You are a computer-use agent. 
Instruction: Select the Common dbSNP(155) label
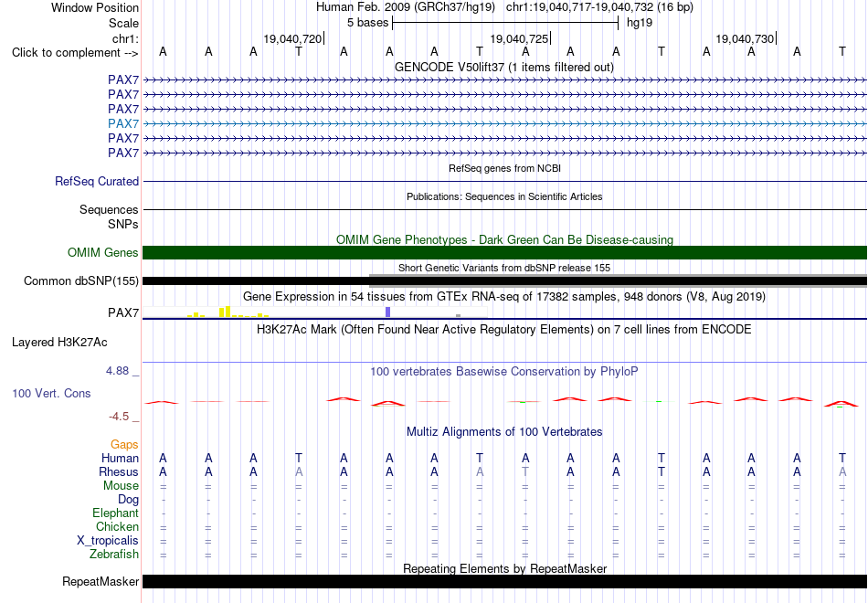81,280
